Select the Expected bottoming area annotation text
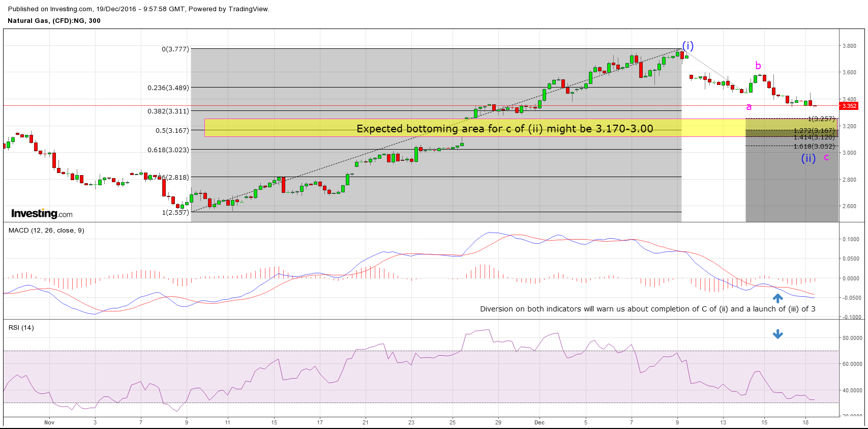The height and width of the screenshot is (429, 868). pos(504,129)
